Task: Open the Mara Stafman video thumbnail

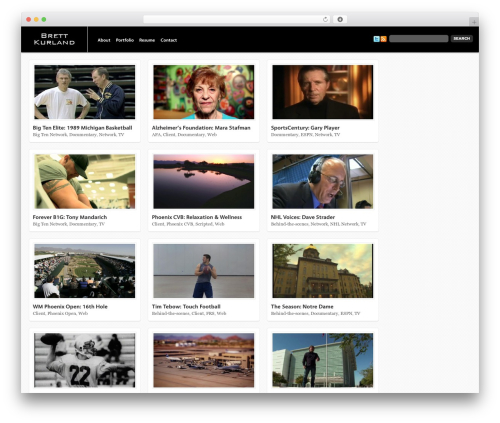Action: pyautogui.click(x=204, y=92)
